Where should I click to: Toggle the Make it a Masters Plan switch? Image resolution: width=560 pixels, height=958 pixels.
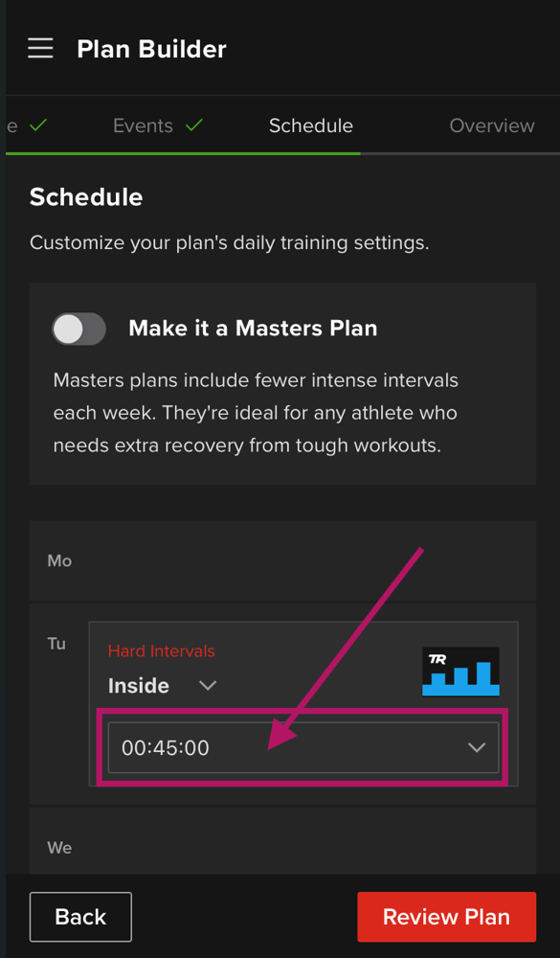click(78, 329)
